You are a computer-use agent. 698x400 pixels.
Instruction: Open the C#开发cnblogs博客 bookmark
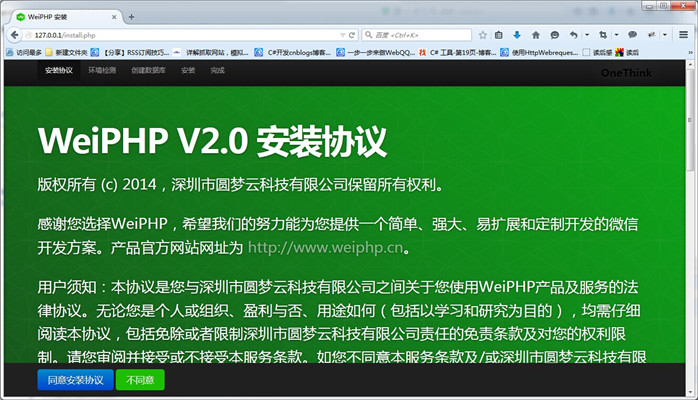tap(292, 53)
